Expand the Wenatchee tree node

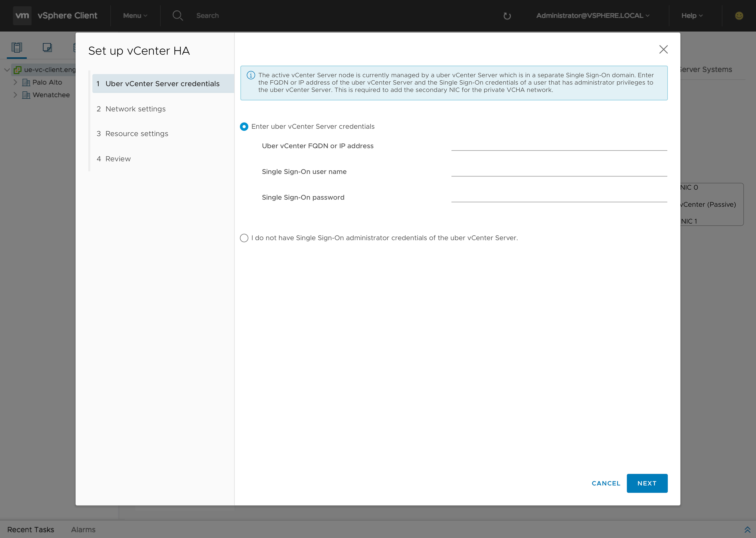[15, 95]
